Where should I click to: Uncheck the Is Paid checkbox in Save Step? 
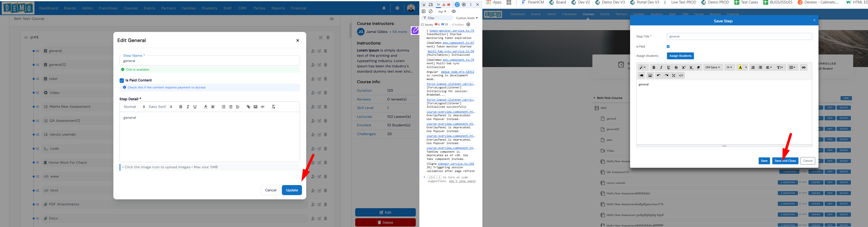click(x=668, y=46)
